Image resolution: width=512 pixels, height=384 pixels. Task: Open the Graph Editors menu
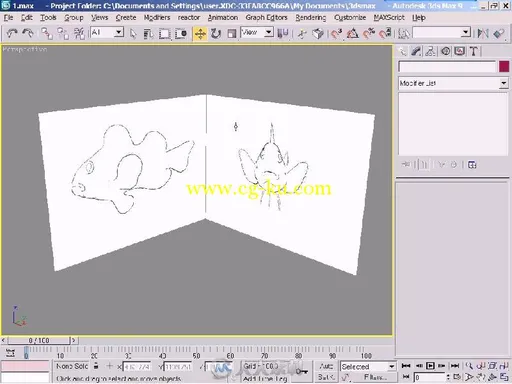[x=266, y=17]
